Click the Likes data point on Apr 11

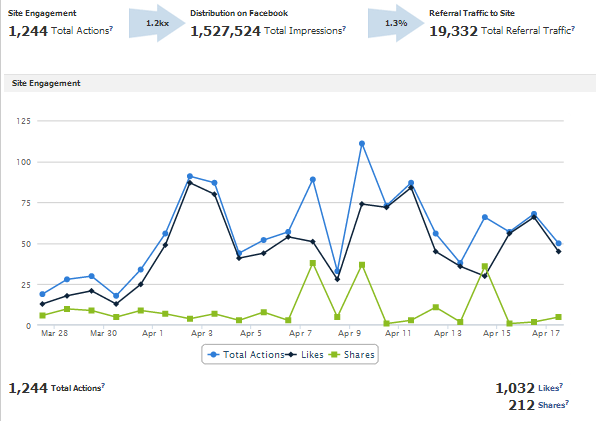[x=411, y=188]
